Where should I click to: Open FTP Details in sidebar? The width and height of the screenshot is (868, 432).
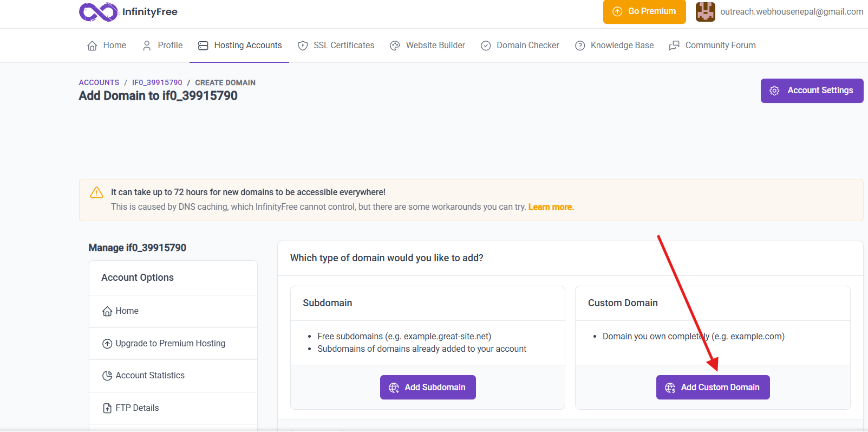tap(173, 408)
